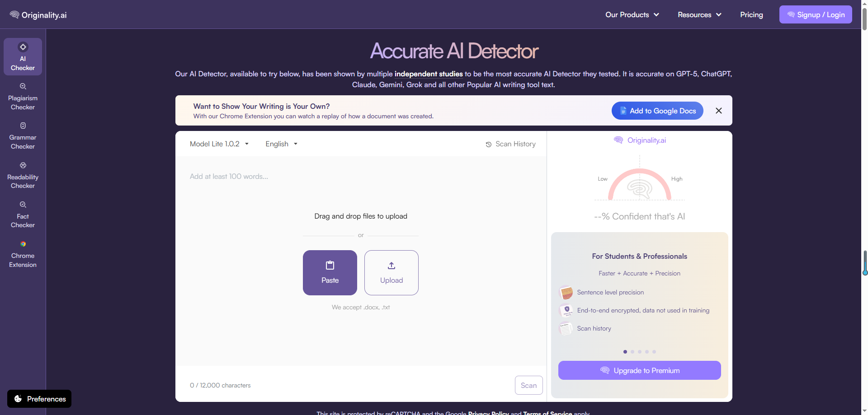Click 'Faster + Accurate + Precision' text
Image resolution: width=868 pixels, height=415 pixels.
point(640,273)
